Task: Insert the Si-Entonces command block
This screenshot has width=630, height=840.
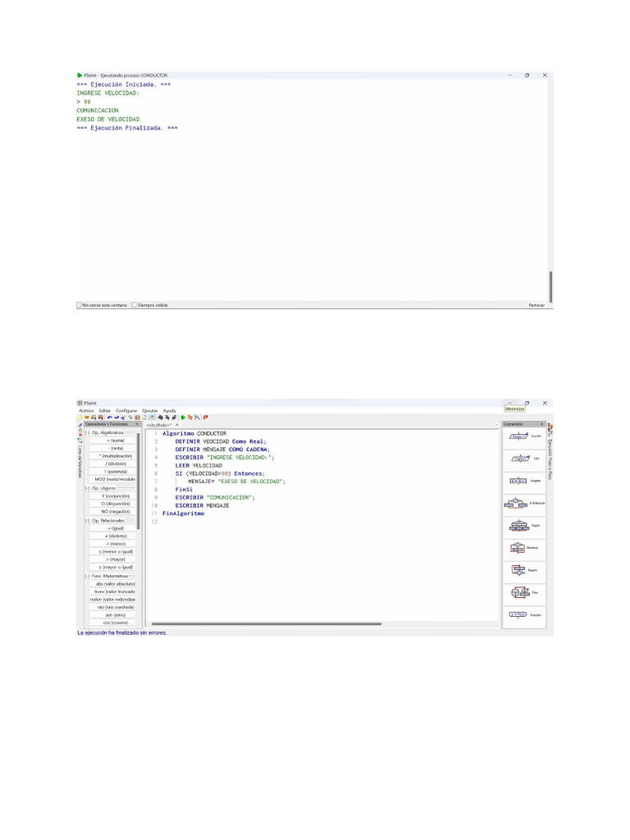Action: tap(524, 504)
